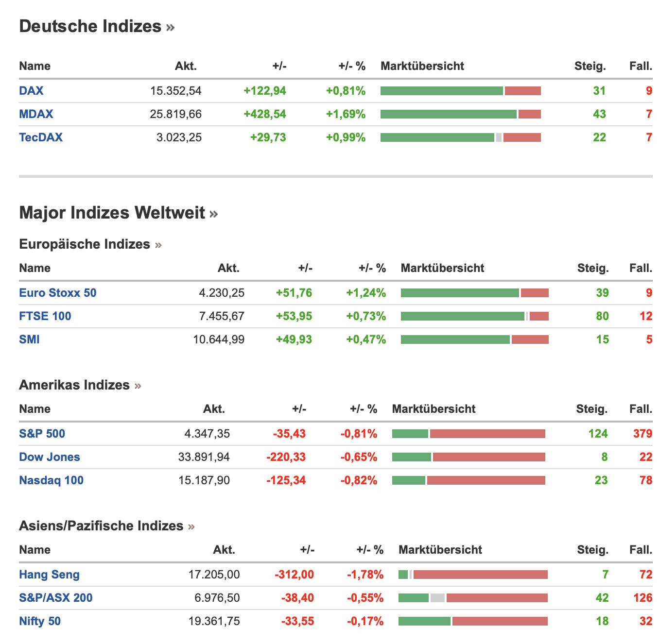Select the FTSE 100 link
659x644 pixels.
(x=45, y=316)
